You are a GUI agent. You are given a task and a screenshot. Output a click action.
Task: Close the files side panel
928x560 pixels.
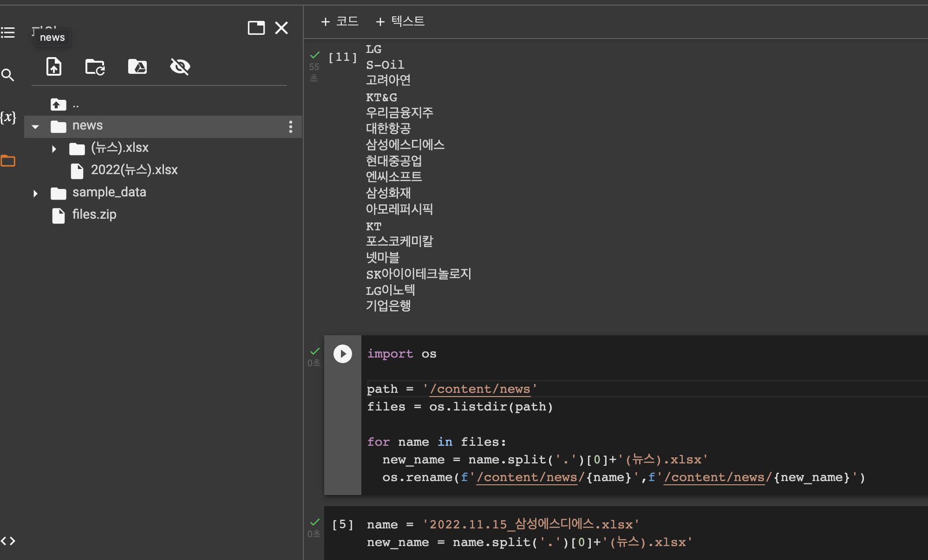[x=281, y=28]
